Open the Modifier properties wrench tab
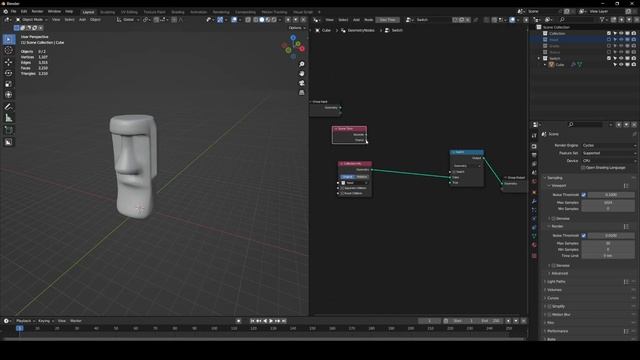Image resolution: width=640 pixels, height=360 pixels. [x=534, y=201]
